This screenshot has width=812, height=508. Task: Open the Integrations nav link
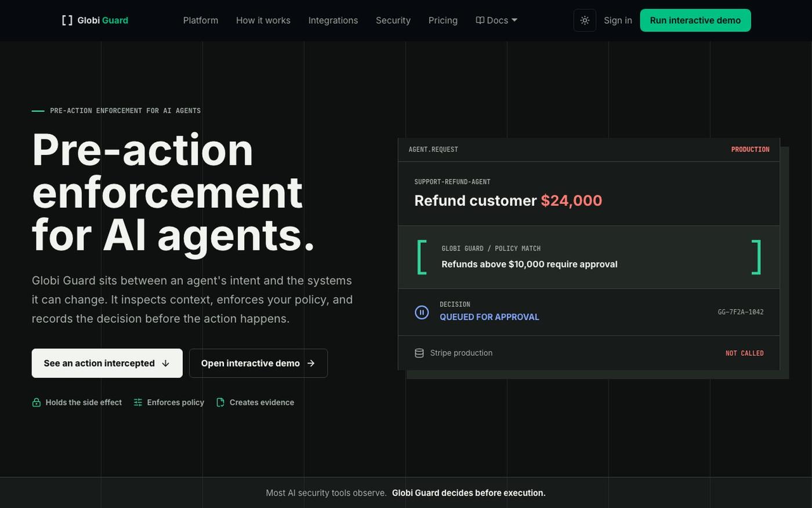[333, 20]
